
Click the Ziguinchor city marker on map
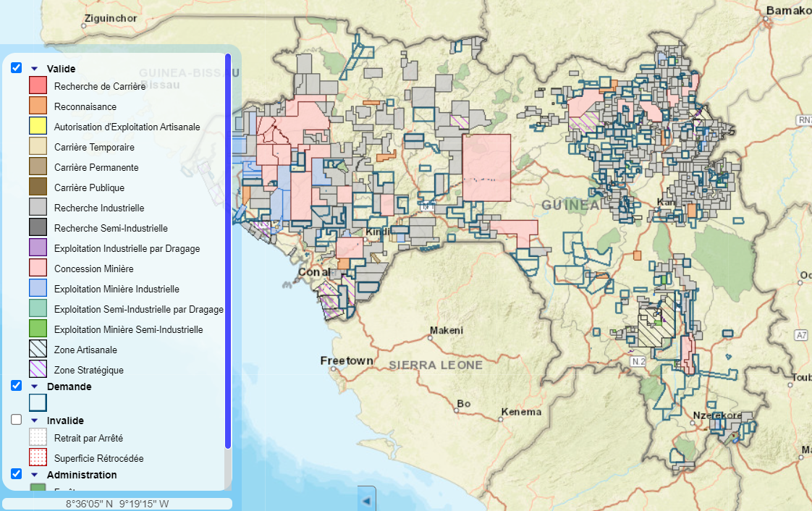point(85,25)
